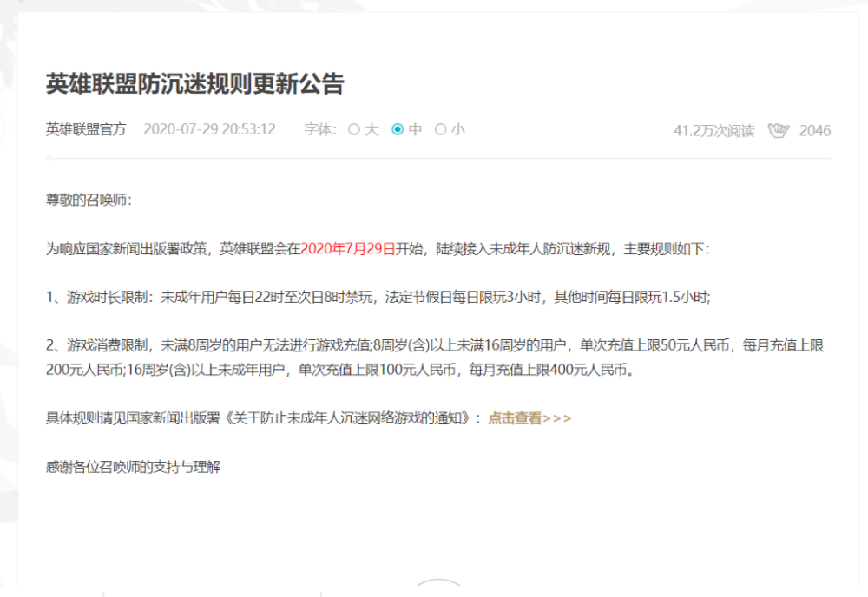
Task: Click the article title 英雄联盟防沉迷规则更新公告
Action: 194,84
